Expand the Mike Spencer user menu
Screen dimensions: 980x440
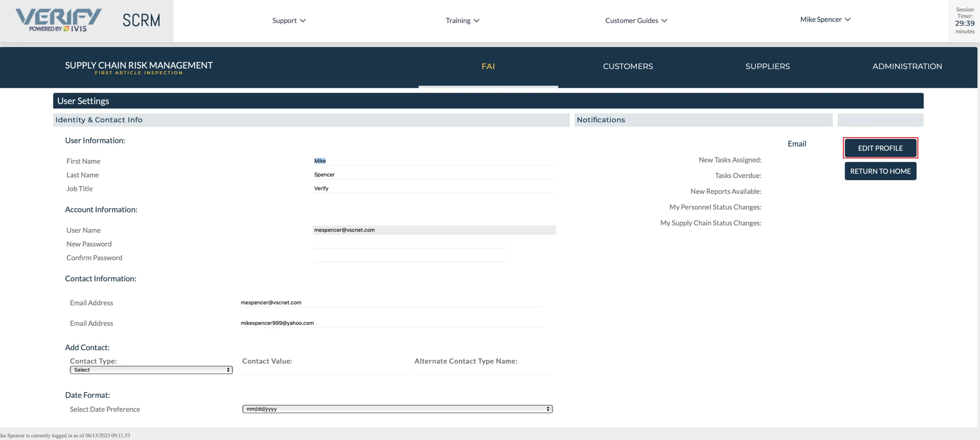point(825,20)
